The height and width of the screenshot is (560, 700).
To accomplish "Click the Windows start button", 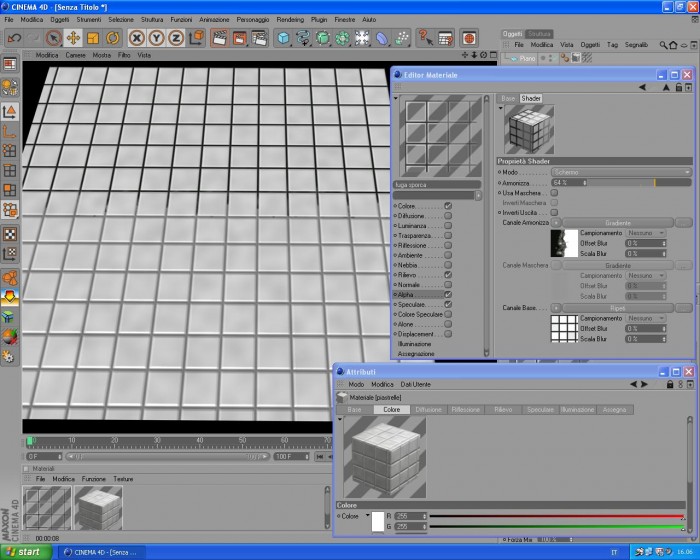I will [25, 552].
